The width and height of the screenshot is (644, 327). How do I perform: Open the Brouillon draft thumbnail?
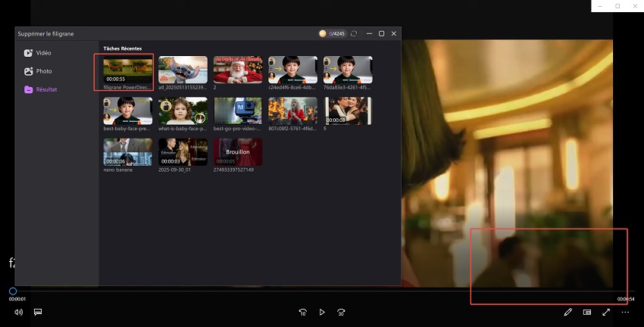click(x=238, y=152)
